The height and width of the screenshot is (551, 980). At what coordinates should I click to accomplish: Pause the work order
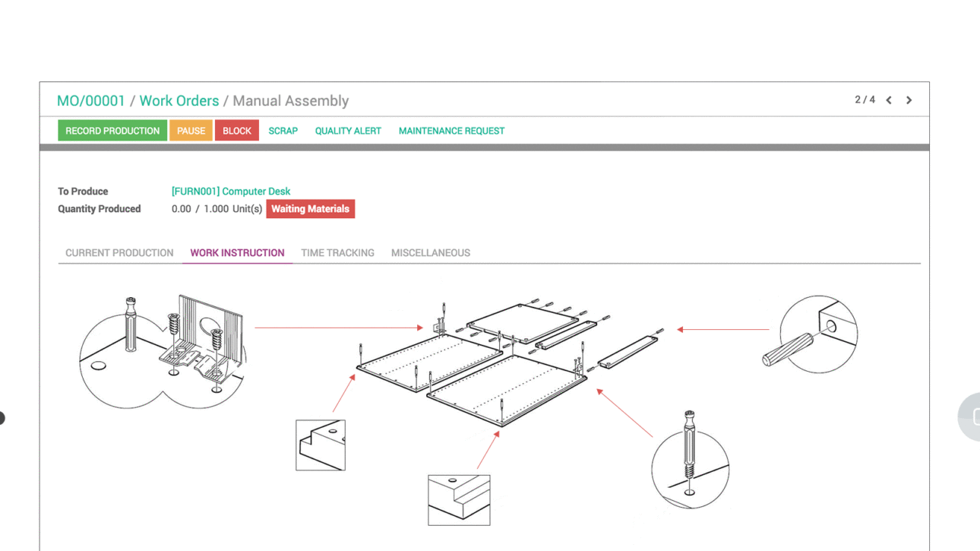click(x=191, y=131)
